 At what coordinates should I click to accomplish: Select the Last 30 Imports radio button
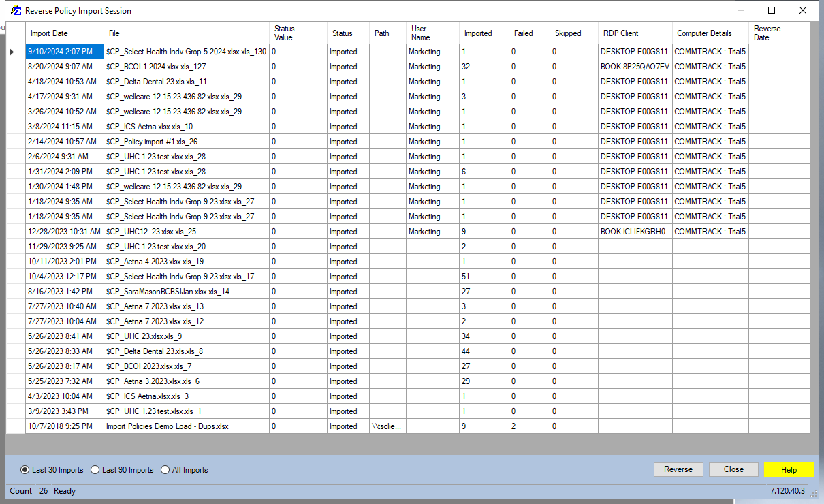[25, 470]
